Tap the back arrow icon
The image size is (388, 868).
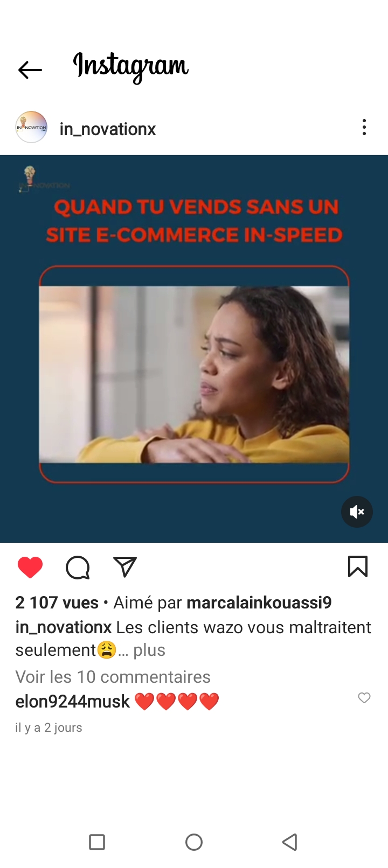(x=30, y=69)
